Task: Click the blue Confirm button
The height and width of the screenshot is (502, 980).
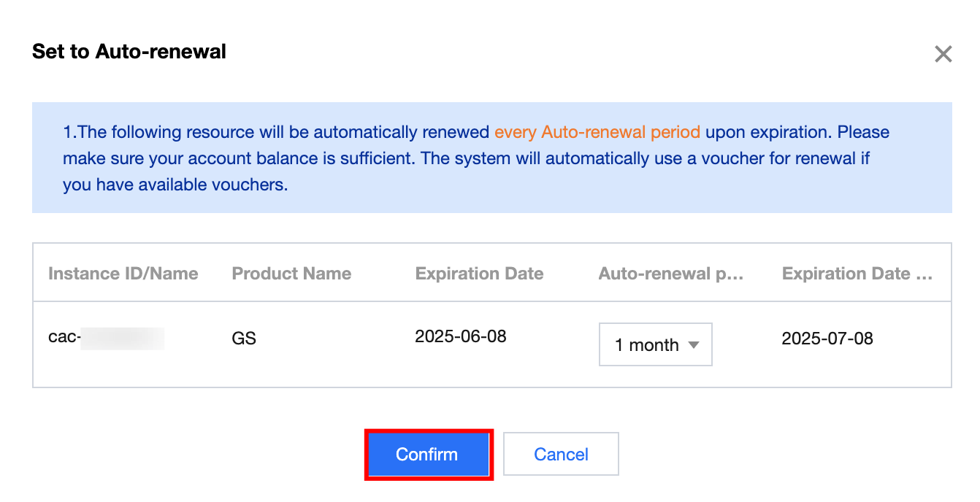Action: tap(427, 455)
